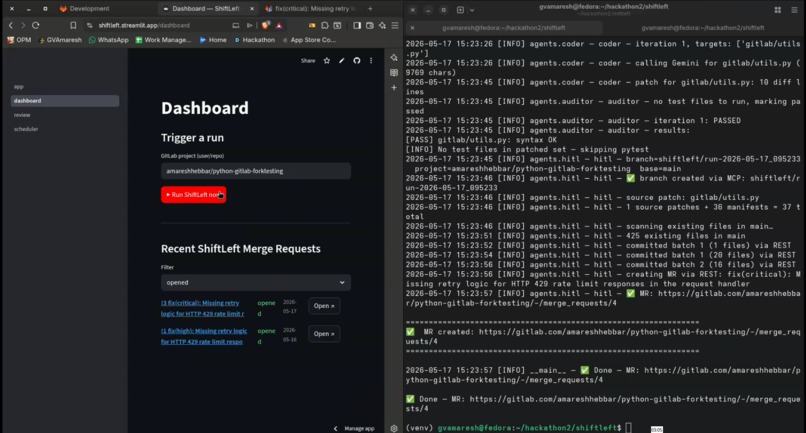Toggle the browser sidebar panel icon

click(357, 25)
